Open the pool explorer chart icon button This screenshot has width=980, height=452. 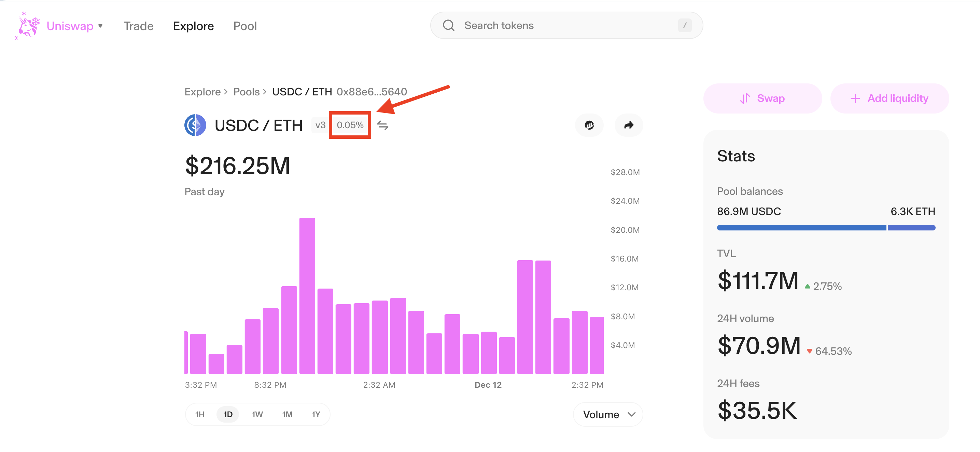(589, 125)
